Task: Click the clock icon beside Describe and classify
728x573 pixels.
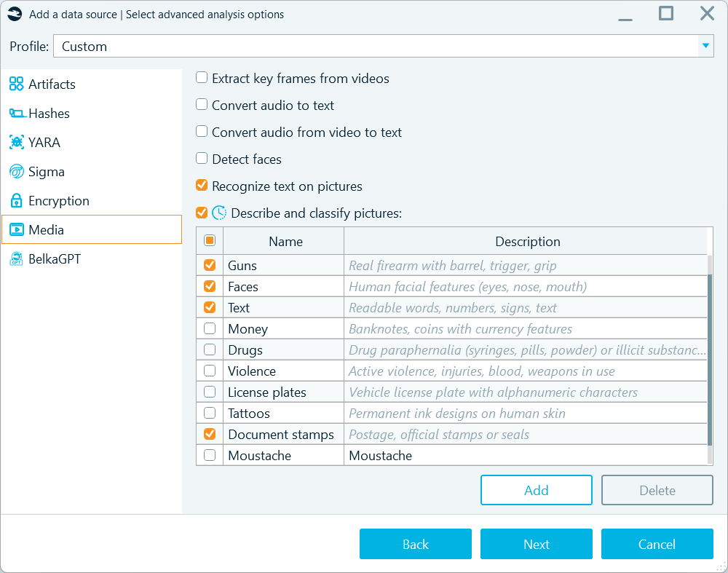Action: tap(220, 212)
